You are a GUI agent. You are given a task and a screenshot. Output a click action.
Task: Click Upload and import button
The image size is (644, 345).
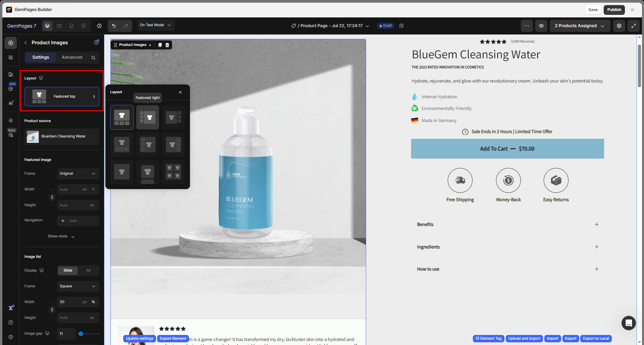click(524, 339)
